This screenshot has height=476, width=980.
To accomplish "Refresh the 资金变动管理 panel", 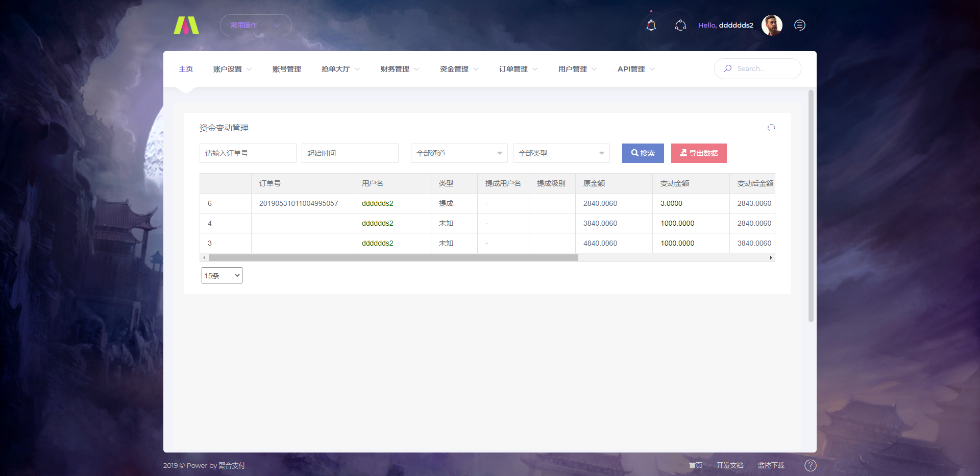I will point(771,128).
